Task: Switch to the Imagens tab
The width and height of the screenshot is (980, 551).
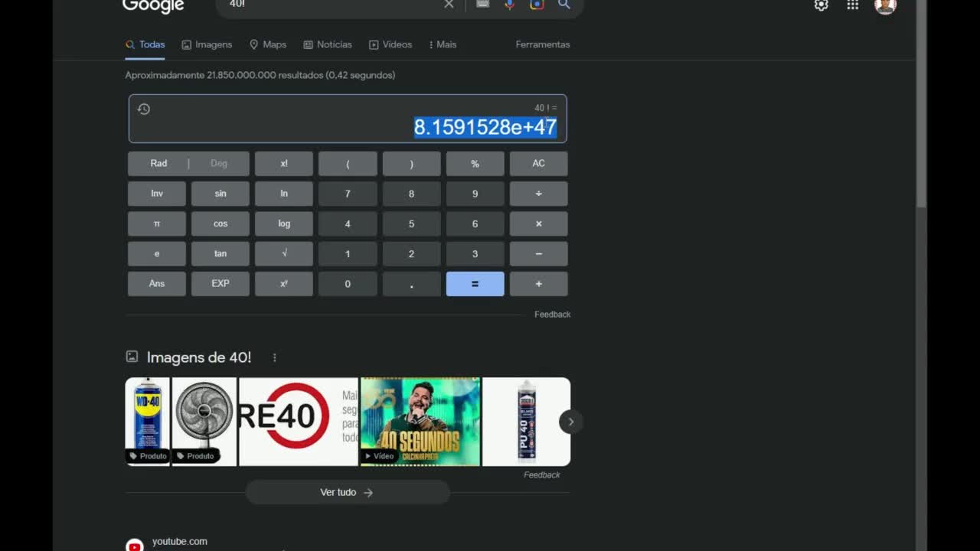Action: 207,44
